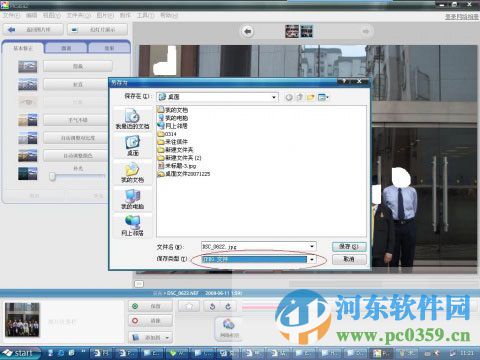
Task: Select the 新建文件夹 (2) folder
Action: 179,158
